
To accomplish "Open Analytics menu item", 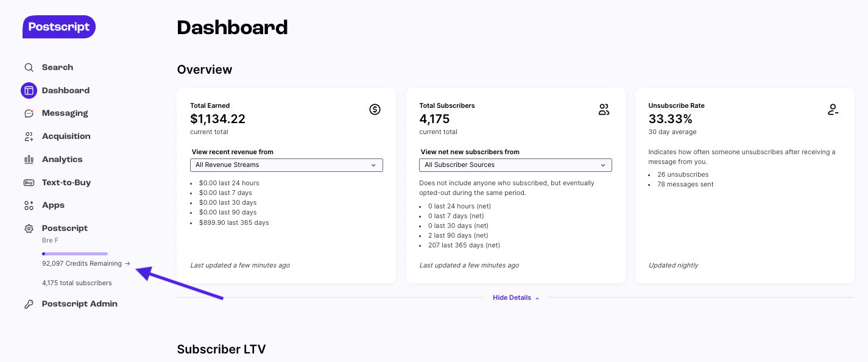I will click(62, 160).
